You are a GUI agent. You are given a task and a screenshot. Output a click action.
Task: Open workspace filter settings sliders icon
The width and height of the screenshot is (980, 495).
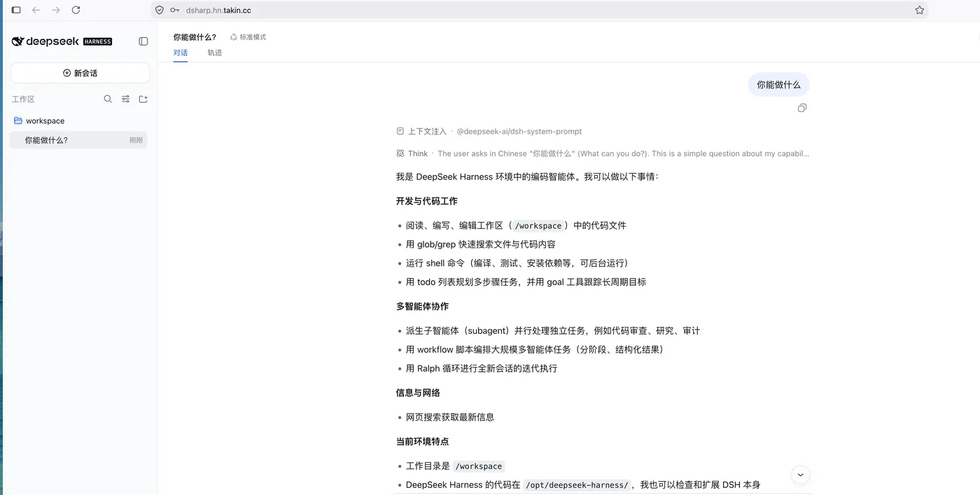pyautogui.click(x=126, y=99)
